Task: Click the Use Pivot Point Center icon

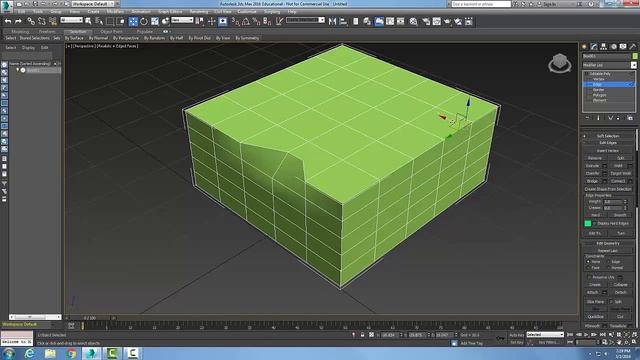Action: point(200,21)
